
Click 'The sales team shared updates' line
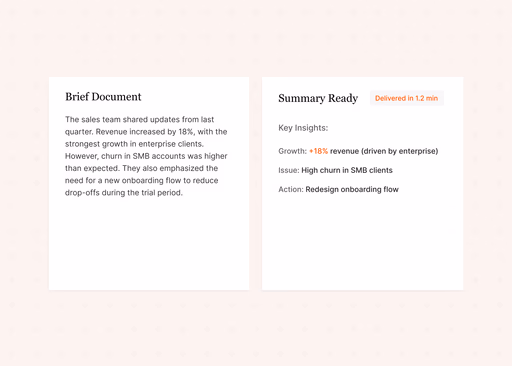coord(122,119)
